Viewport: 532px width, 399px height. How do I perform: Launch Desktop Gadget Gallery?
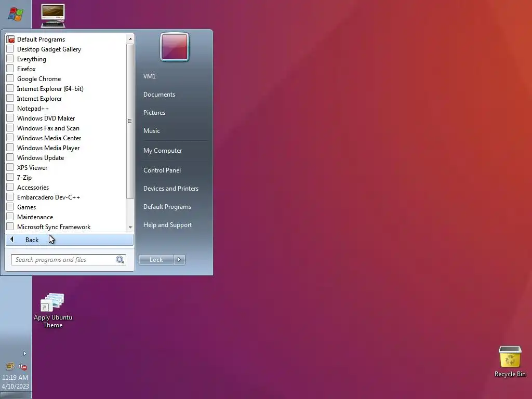(66, 49)
